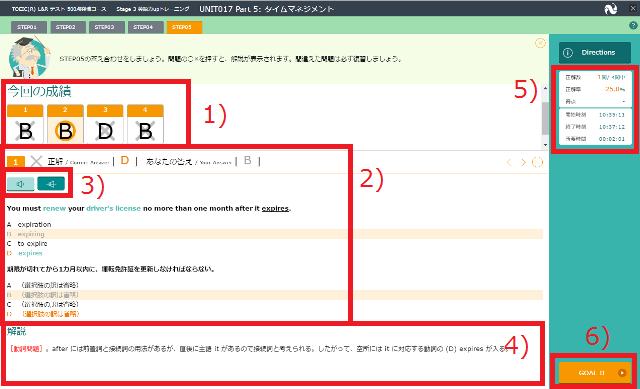Select result card 2 with circled B

pyautogui.click(x=65, y=124)
